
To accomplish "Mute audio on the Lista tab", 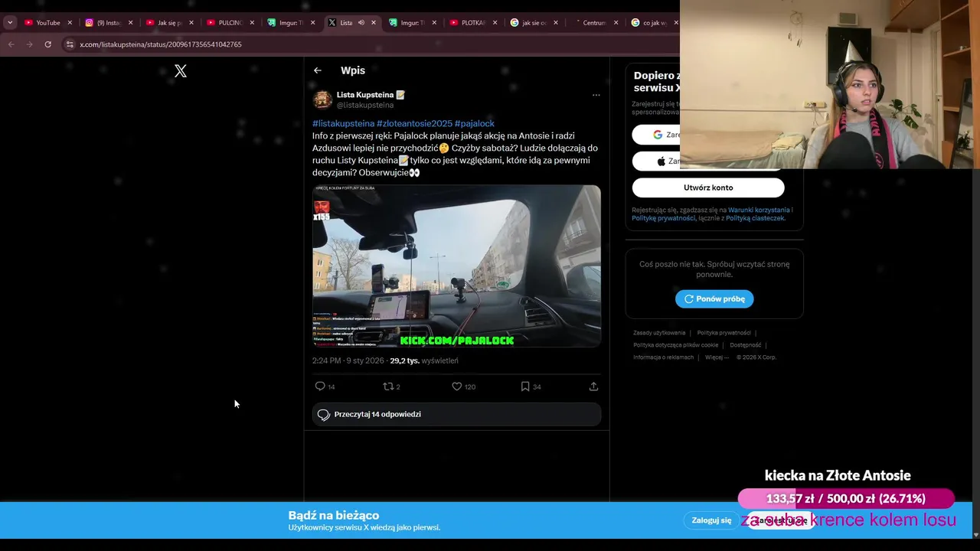I will point(361,23).
